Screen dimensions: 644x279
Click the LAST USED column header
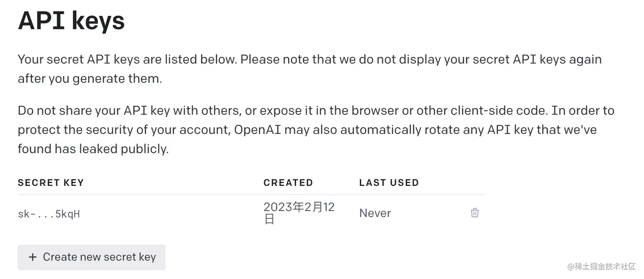coord(388,183)
